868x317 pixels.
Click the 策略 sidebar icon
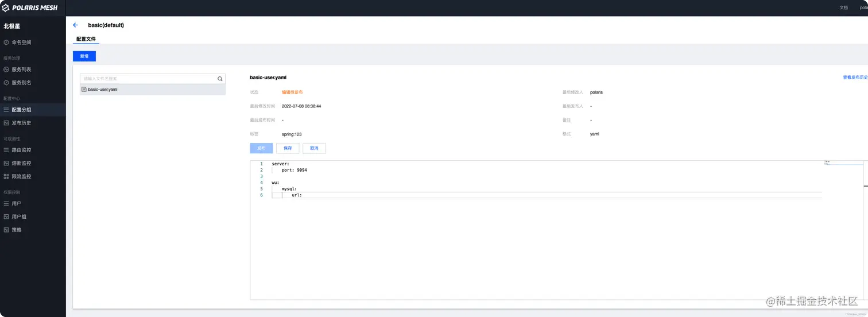click(x=6, y=230)
